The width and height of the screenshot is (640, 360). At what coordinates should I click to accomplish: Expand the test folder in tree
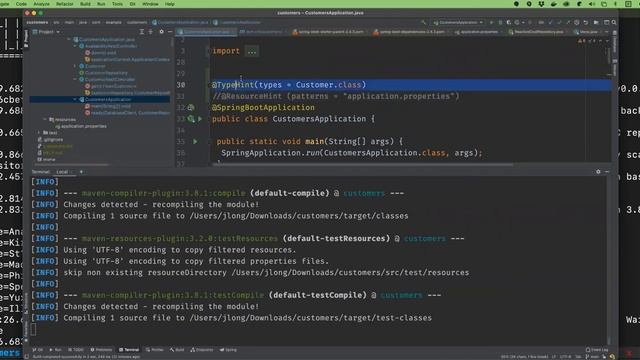[x=40, y=133]
